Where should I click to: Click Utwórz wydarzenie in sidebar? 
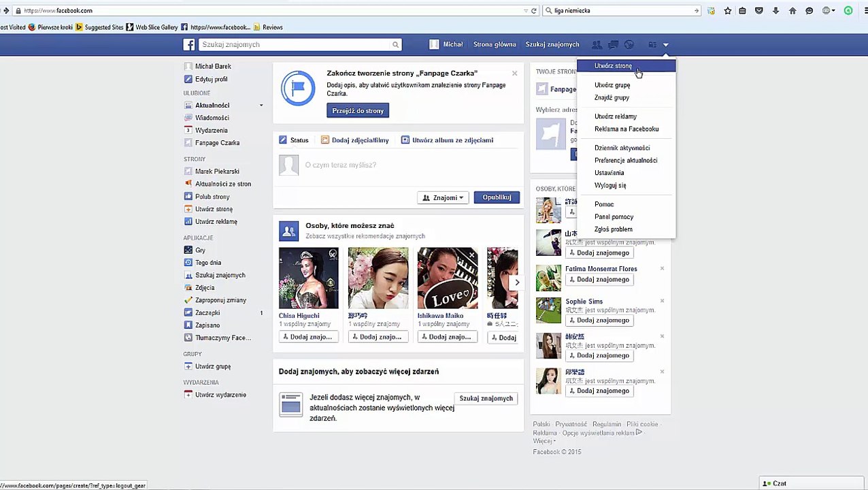[220, 395]
